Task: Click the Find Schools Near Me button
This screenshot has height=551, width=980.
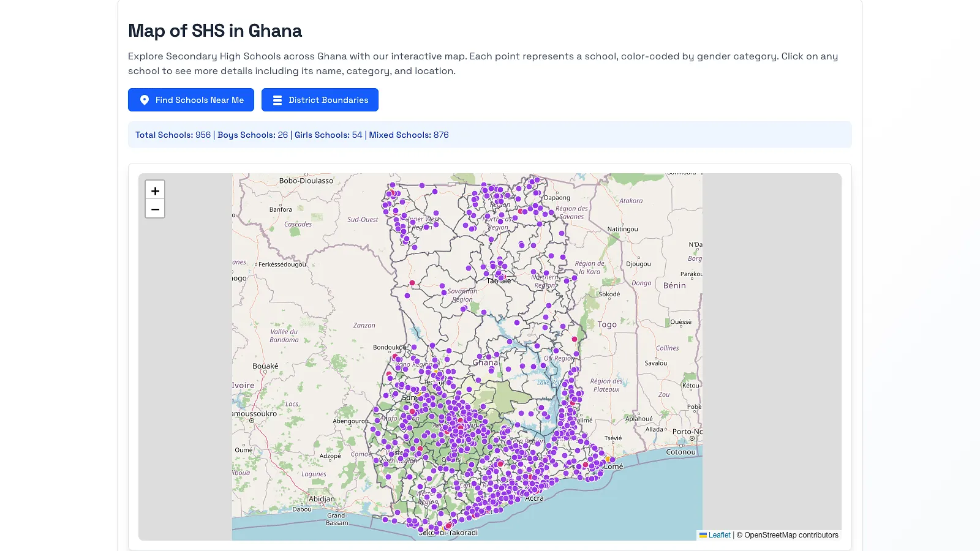Action: [x=190, y=100]
